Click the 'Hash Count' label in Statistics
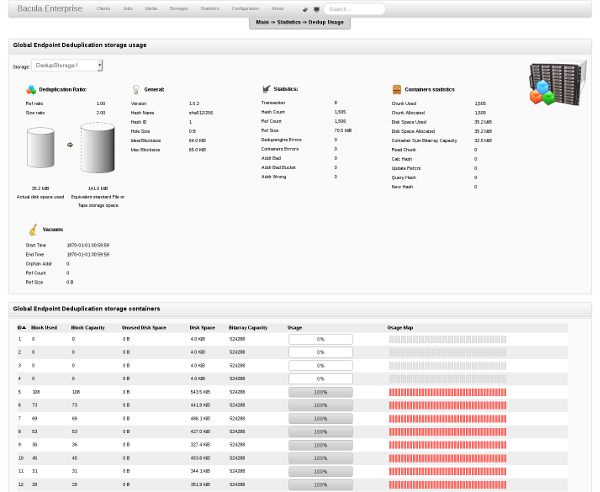The height and width of the screenshot is (492, 600). click(273, 112)
